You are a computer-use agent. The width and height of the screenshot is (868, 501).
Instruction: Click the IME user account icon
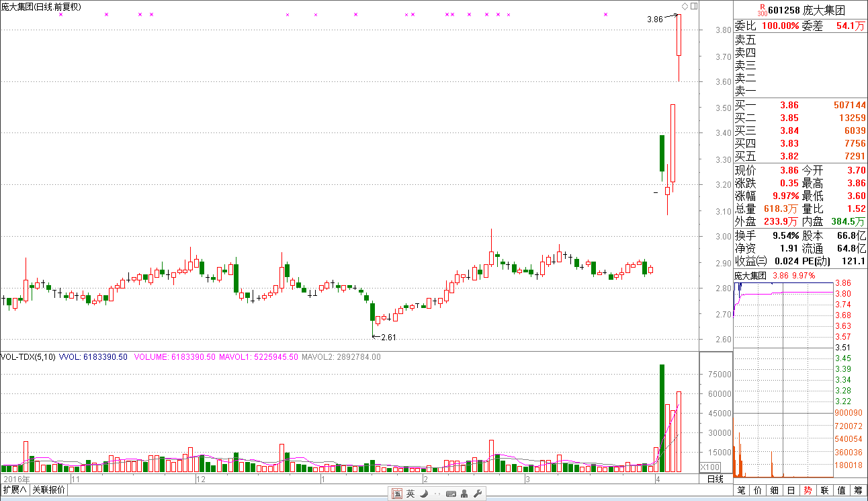tap(465, 494)
